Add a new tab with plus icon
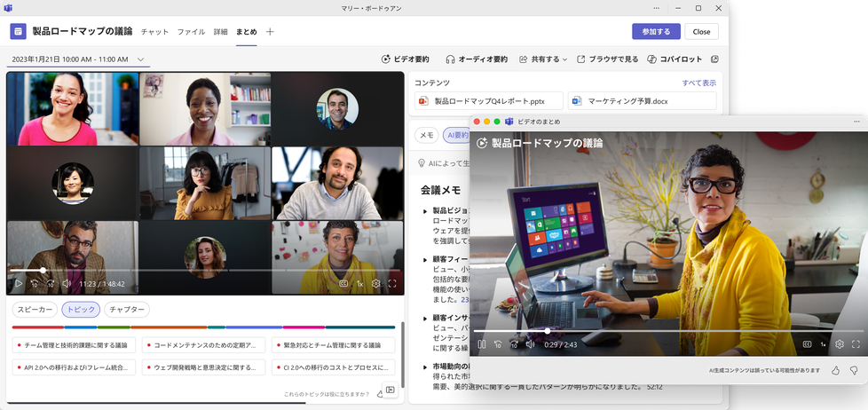 [270, 32]
